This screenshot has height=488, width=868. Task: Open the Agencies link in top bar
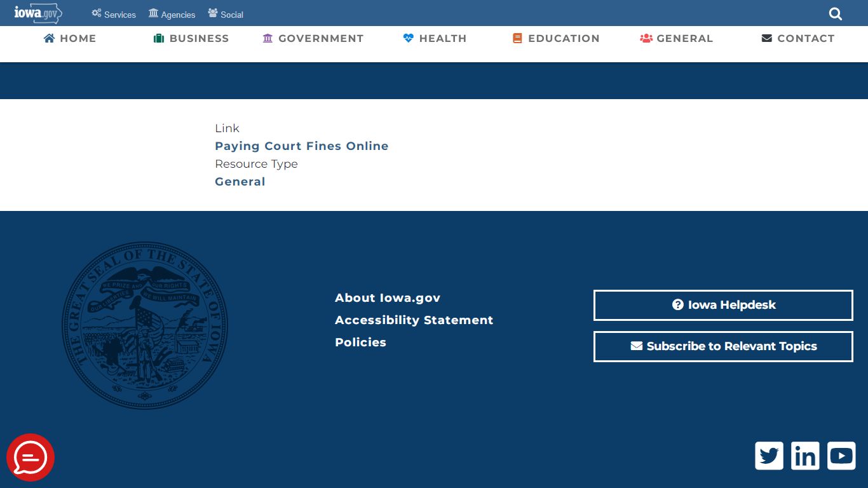click(172, 14)
